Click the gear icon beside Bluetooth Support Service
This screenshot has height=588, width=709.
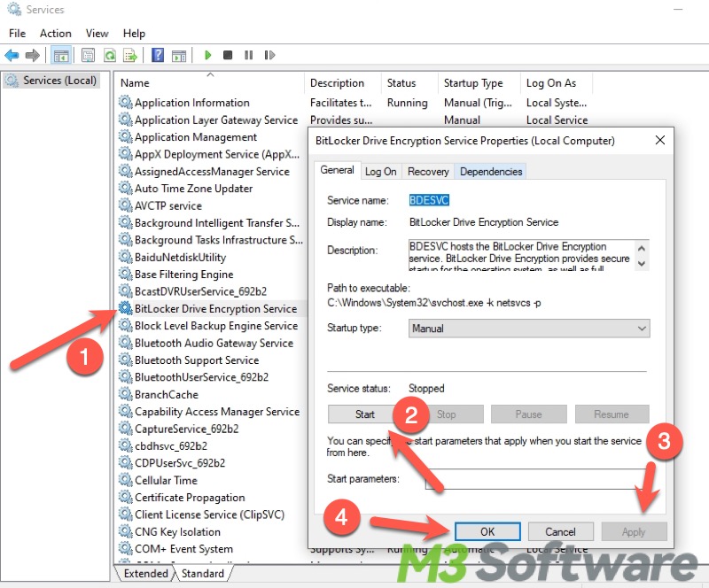click(x=125, y=360)
